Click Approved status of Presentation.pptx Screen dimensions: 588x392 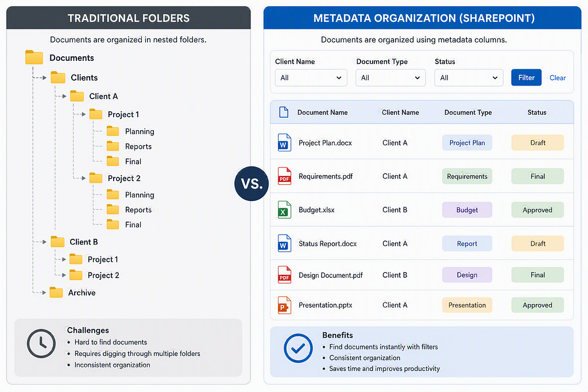[x=537, y=305]
